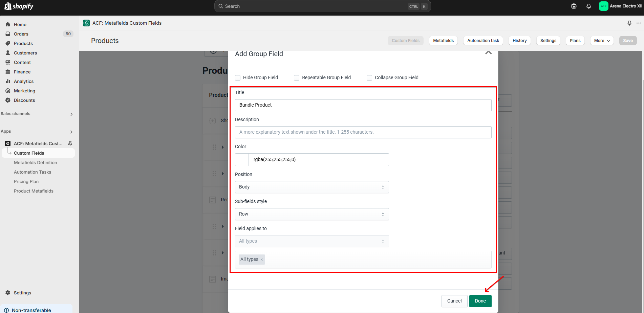Open Automation Tasks in sidebar
The width and height of the screenshot is (644, 313).
pyautogui.click(x=33, y=172)
